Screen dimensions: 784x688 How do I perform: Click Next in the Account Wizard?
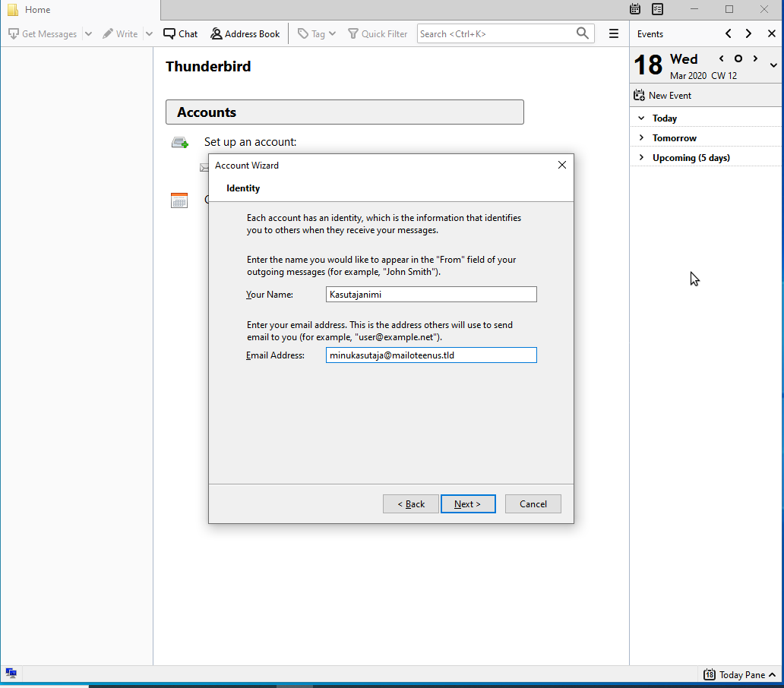point(468,504)
